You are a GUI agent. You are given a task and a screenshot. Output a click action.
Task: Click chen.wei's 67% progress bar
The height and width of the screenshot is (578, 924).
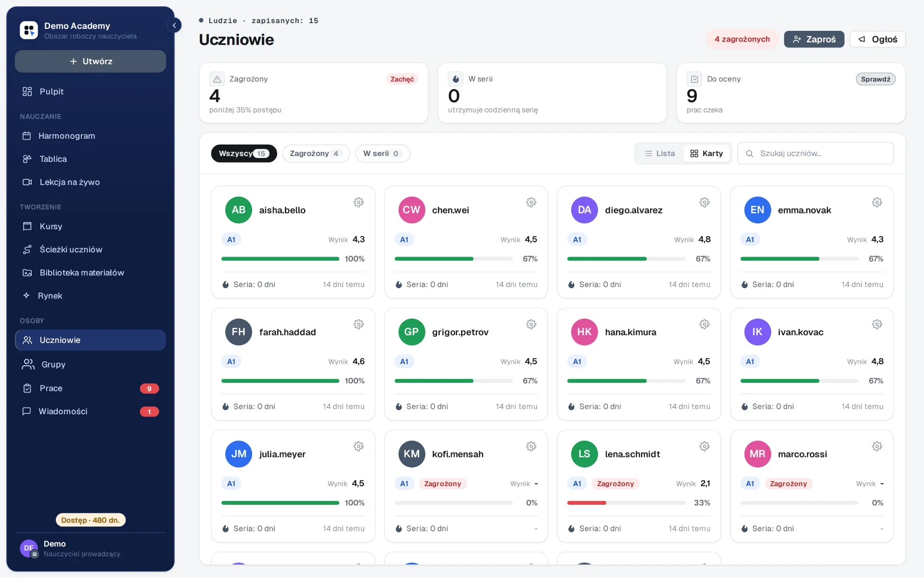453,259
